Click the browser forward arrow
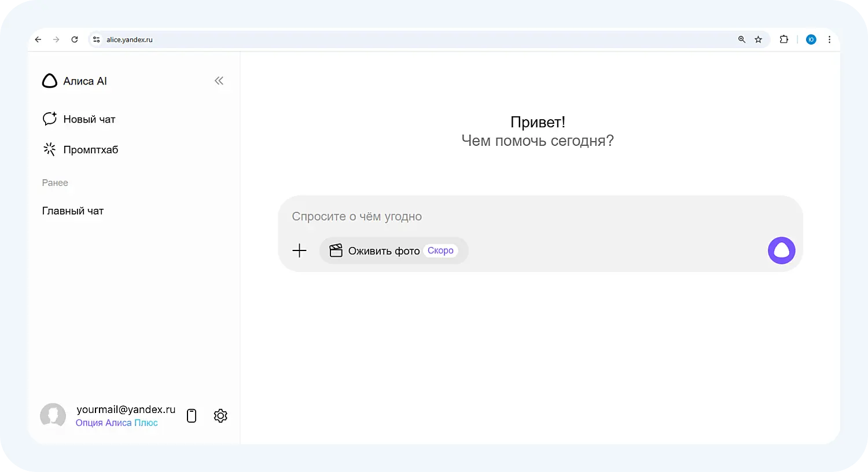This screenshot has width=868, height=472. click(56, 39)
